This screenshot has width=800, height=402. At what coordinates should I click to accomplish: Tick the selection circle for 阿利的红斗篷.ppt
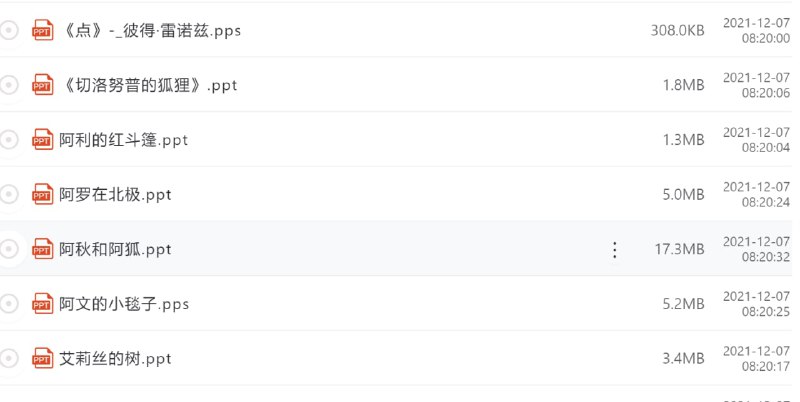(x=9, y=140)
